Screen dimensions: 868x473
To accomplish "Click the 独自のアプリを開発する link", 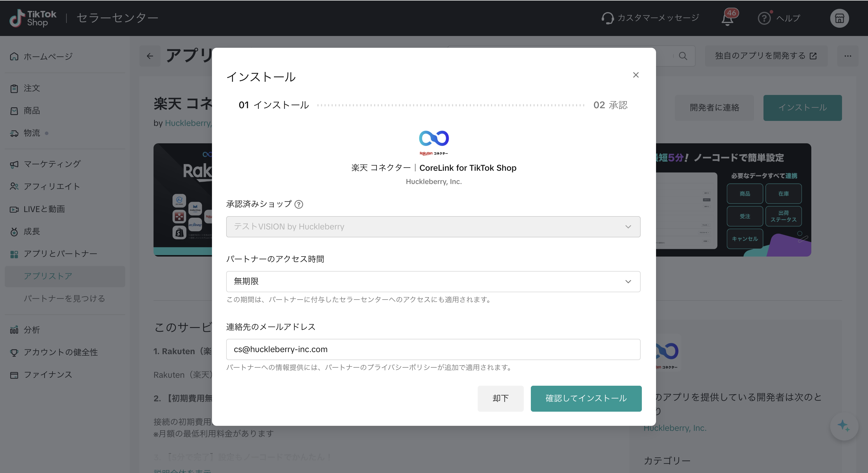I will (x=765, y=56).
